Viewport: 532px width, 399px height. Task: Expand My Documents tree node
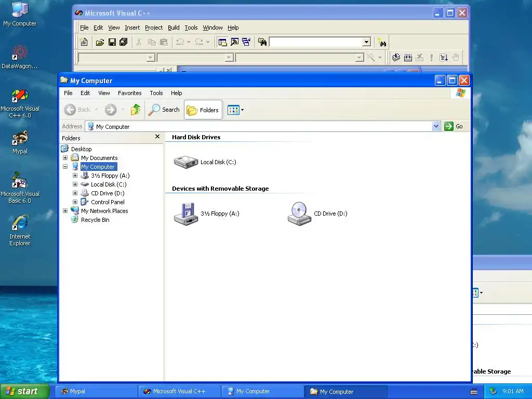[65, 158]
